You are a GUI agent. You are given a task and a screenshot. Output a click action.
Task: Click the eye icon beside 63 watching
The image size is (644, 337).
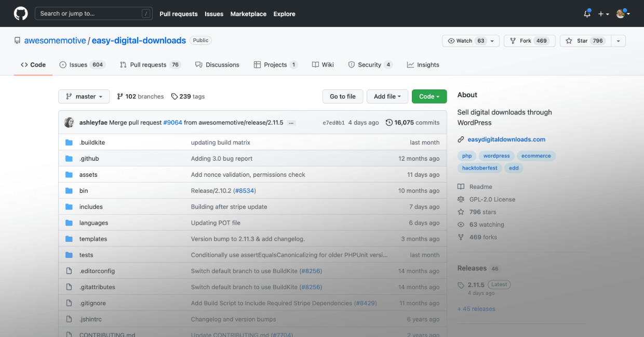[x=461, y=225]
